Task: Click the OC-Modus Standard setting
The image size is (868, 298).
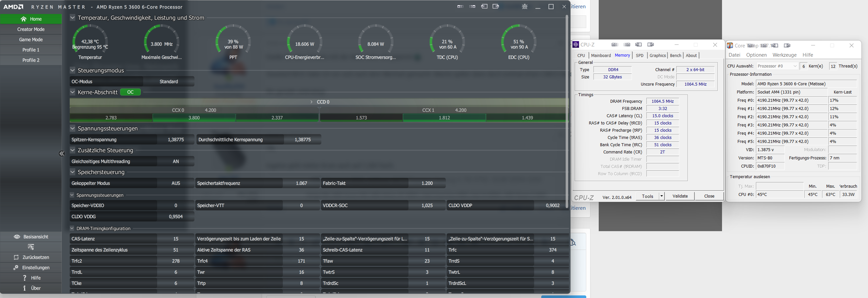Action: click(168, 81)
